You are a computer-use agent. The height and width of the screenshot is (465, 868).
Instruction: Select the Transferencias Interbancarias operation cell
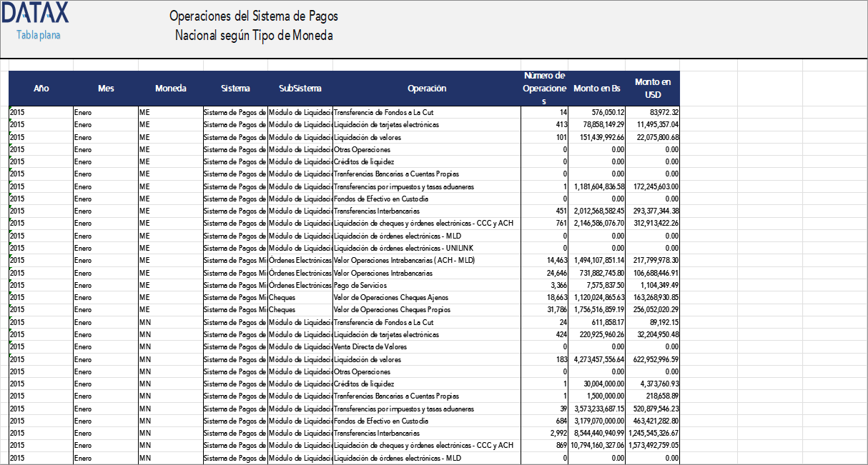coord(383,211)
